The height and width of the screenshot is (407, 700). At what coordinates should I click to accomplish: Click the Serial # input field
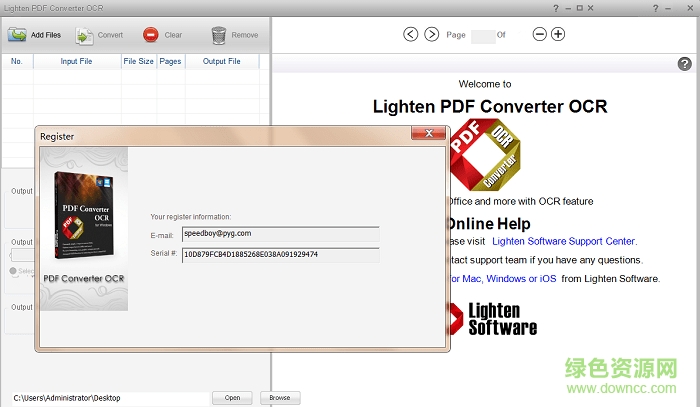click(281, 255)
